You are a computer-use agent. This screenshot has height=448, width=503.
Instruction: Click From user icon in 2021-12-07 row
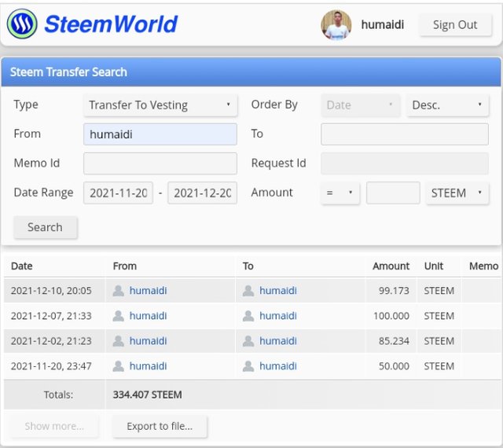[x=119, y=316]
